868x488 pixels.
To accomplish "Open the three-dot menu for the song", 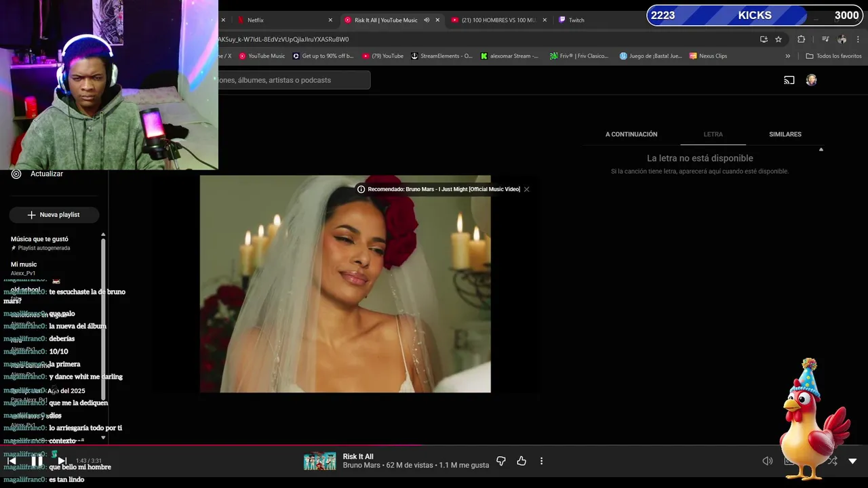I will (541, 461).
